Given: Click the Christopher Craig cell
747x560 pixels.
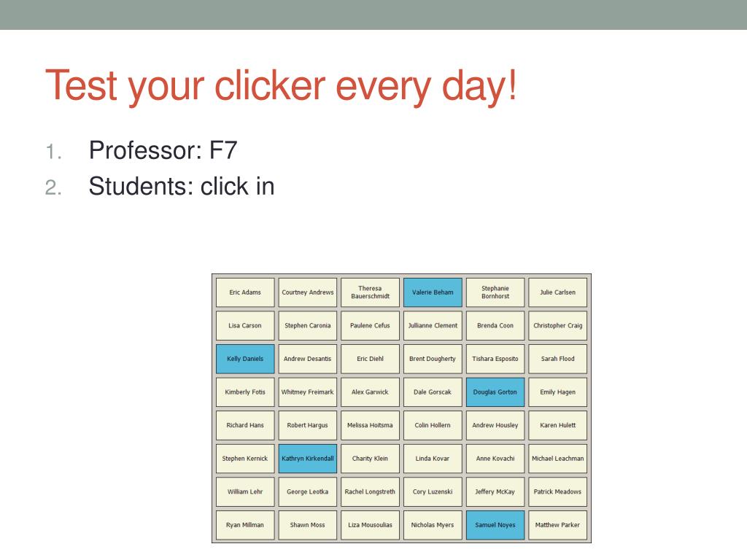Looking at the screenshot, I should pos(557,326).
